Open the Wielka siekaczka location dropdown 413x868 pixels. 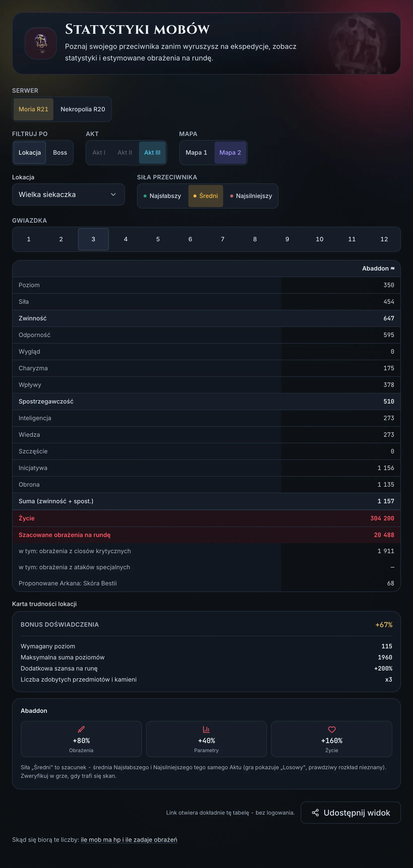click(x=68, y=194)
